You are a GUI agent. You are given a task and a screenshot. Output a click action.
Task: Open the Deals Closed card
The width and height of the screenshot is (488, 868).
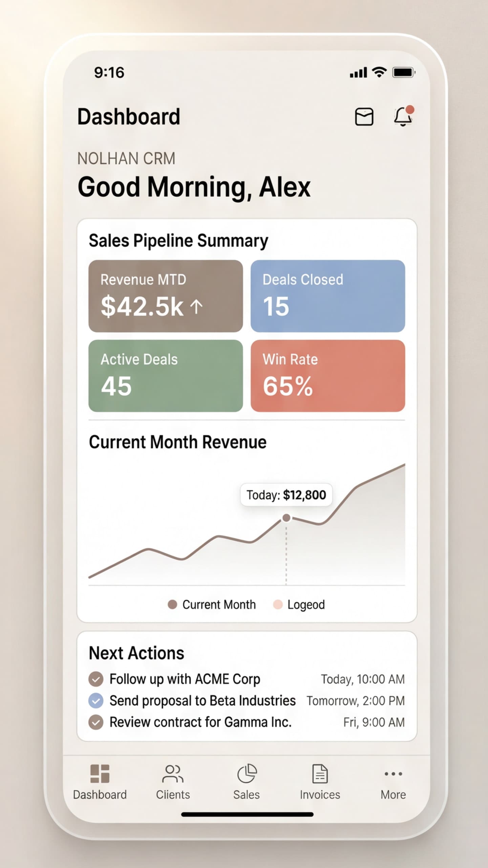pos(328,295)
